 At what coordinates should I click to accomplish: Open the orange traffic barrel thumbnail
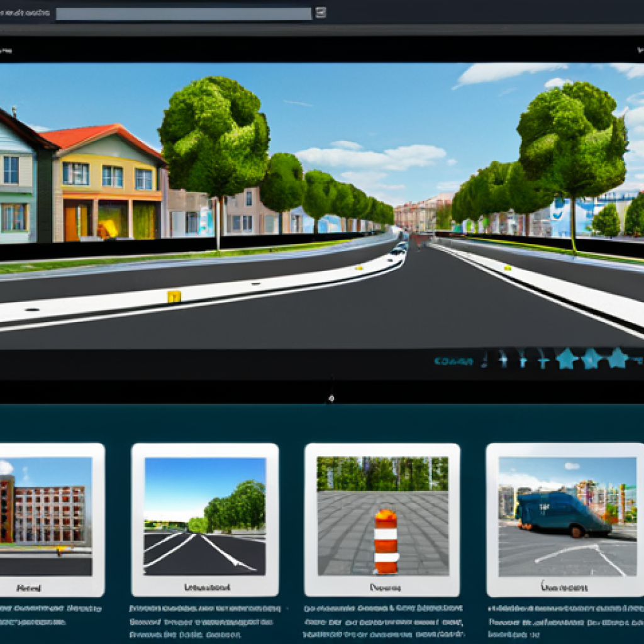click(x=382, y=516)
